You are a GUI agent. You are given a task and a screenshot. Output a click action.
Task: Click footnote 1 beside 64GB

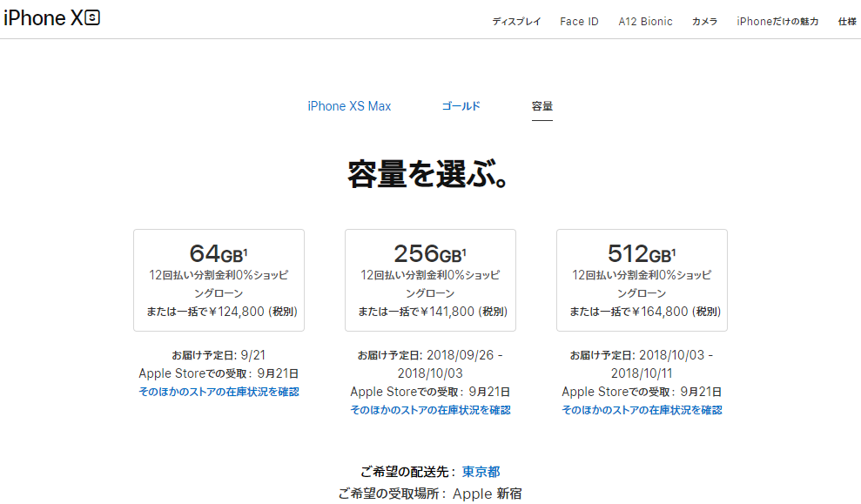pos(246,252)
